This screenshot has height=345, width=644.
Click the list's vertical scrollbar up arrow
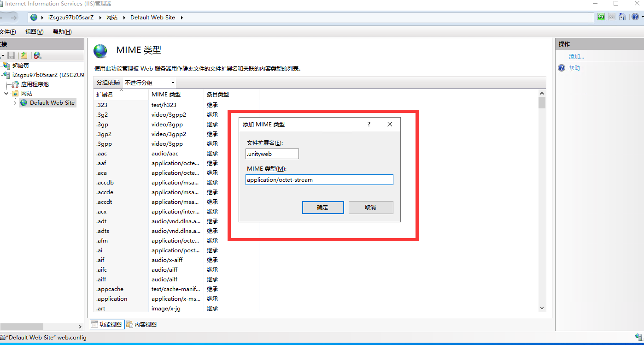pos(542,93)
